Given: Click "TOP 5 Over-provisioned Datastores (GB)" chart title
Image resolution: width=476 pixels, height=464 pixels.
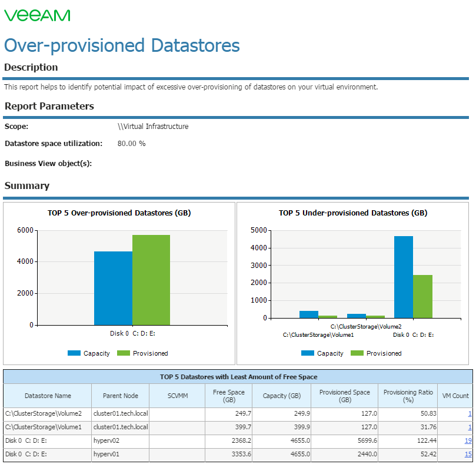Looking at the screenshot, I should point(119,213).
